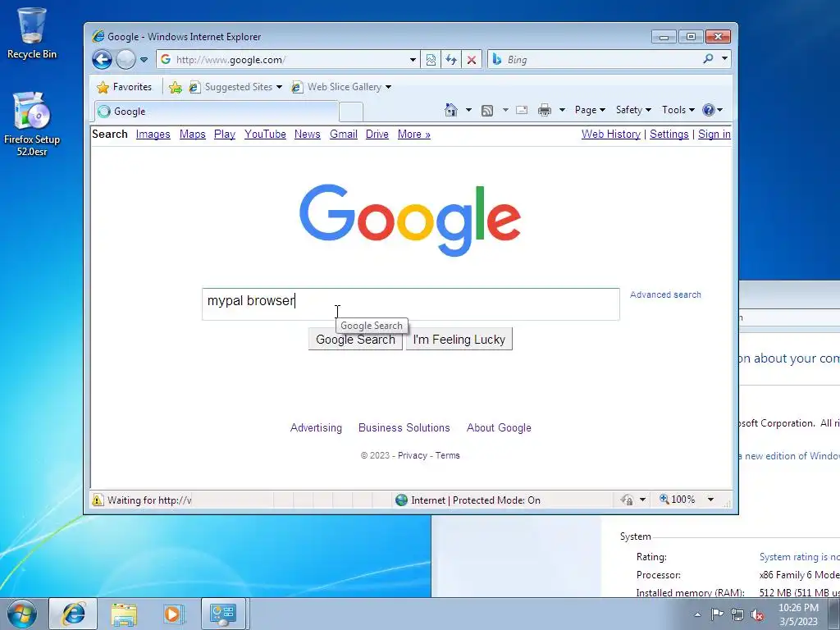Open Terms footer link
Screen dimensions: 840x630
(447, 455)
